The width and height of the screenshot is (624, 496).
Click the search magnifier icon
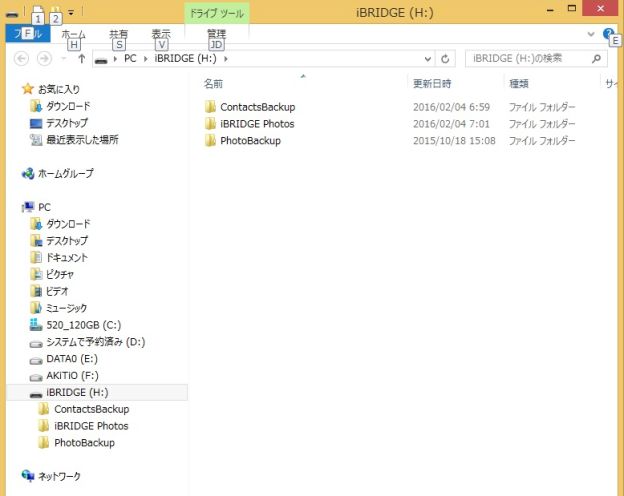click(x=596, y=59)
